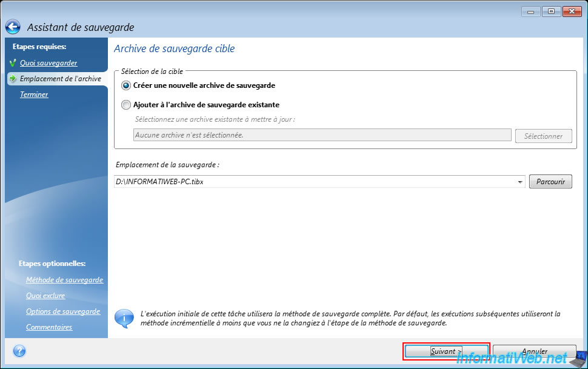Open the Quoi sauvegarder step
Viewport: 588px width, 369px height.
click(x=48, y=63)
